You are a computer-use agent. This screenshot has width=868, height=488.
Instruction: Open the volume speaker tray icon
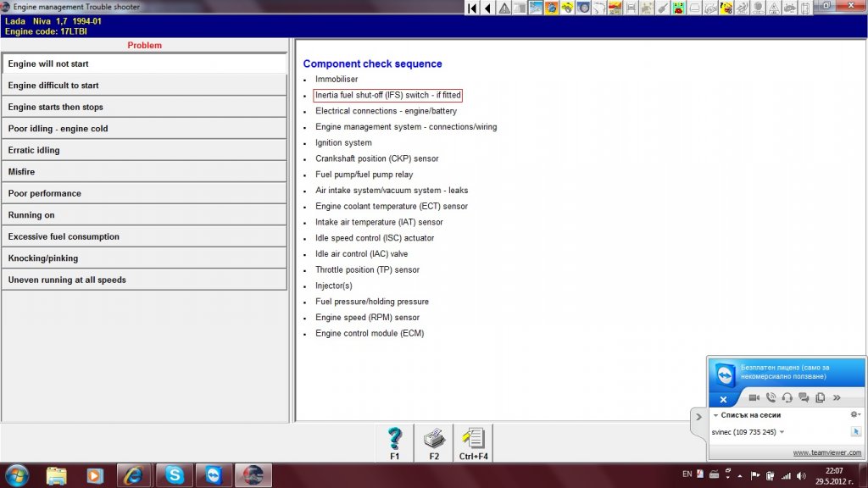tap(801, 476)
